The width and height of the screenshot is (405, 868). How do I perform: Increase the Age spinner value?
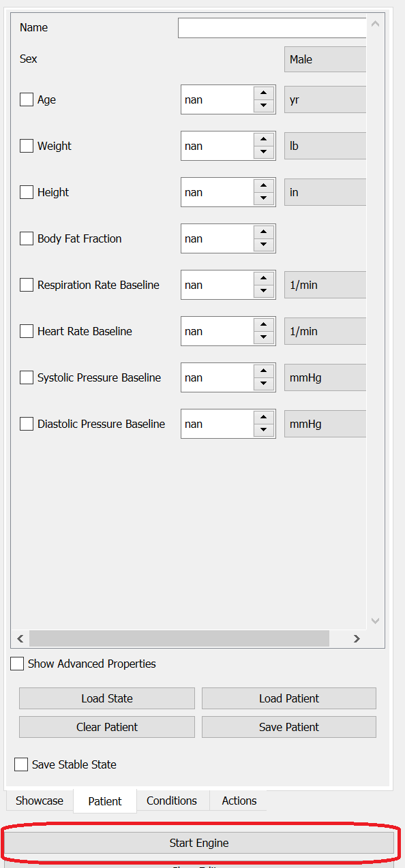(x=264, y=93)
